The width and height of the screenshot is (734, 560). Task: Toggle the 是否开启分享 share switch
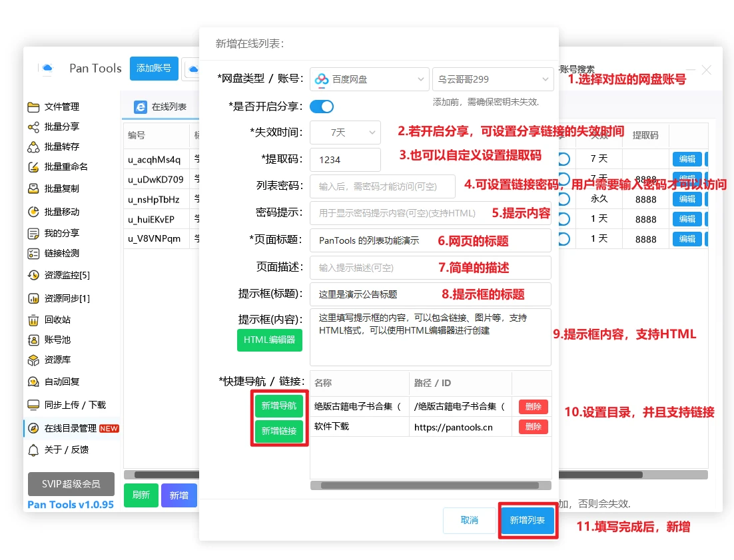(322, 107)
